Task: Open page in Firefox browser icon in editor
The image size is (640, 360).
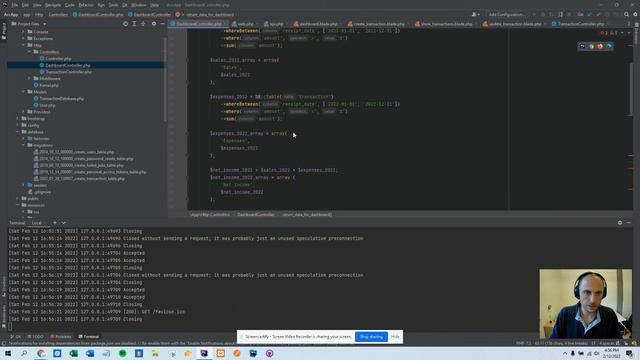Action: pos(600,46)
